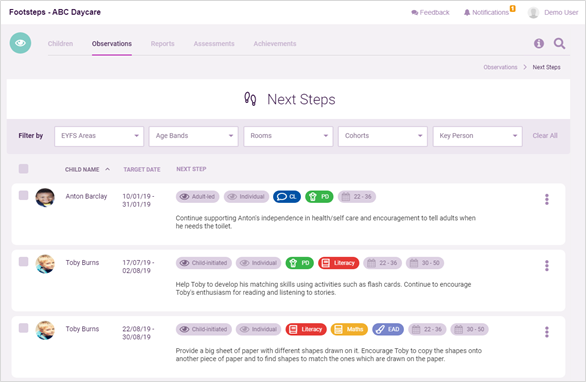The height and width of the screenshot is (382, 586).
Task: Click the blue CL tag on Anton's row
Action: (x=287, y=197)
